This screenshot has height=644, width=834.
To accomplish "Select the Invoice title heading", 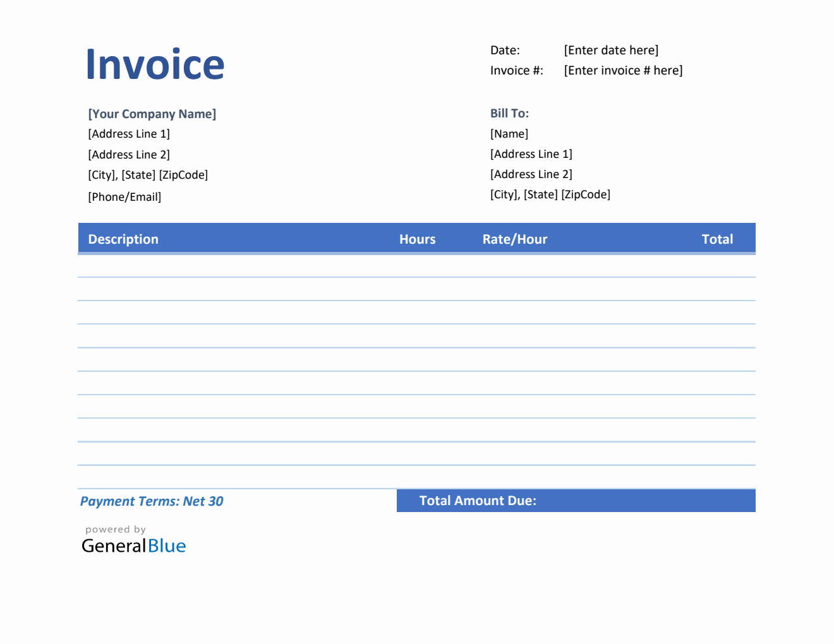I will [x=155, y=63].
